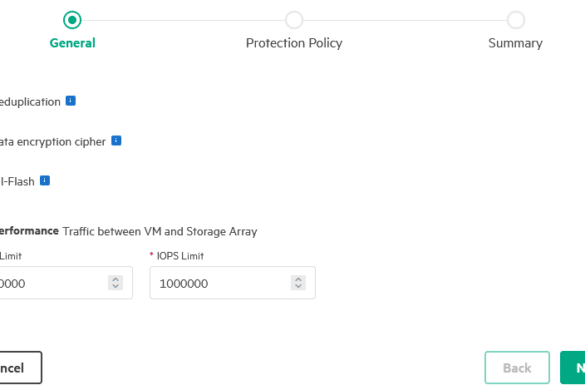
Task: Open info tooltip next to Deduplication
Action: 71,101
